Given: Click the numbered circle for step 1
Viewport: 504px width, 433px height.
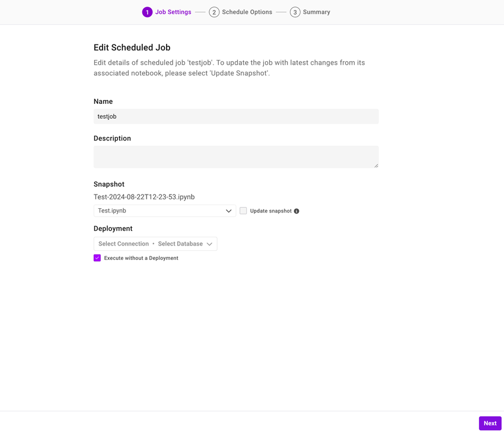Looking at the screenshot, I should point(146,12).
